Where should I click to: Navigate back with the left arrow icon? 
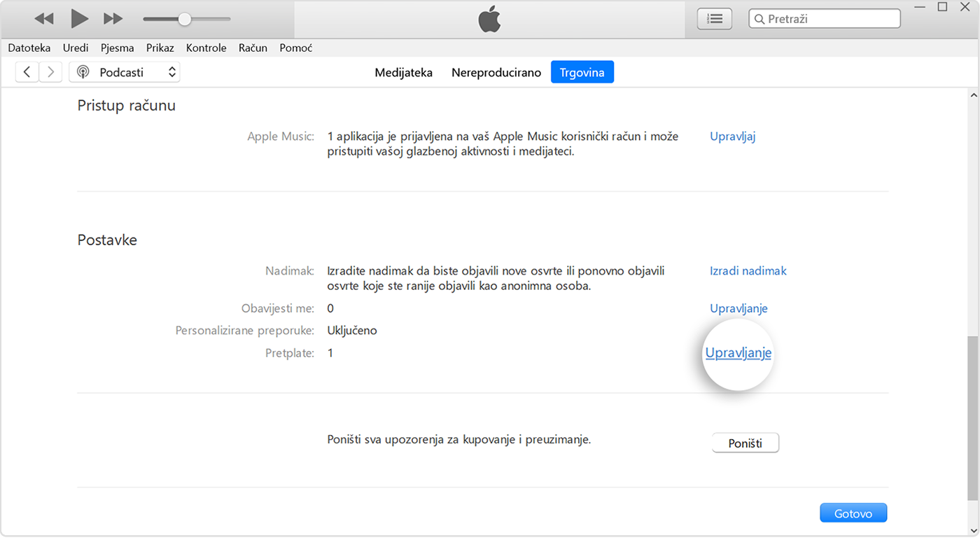(27, 71)
